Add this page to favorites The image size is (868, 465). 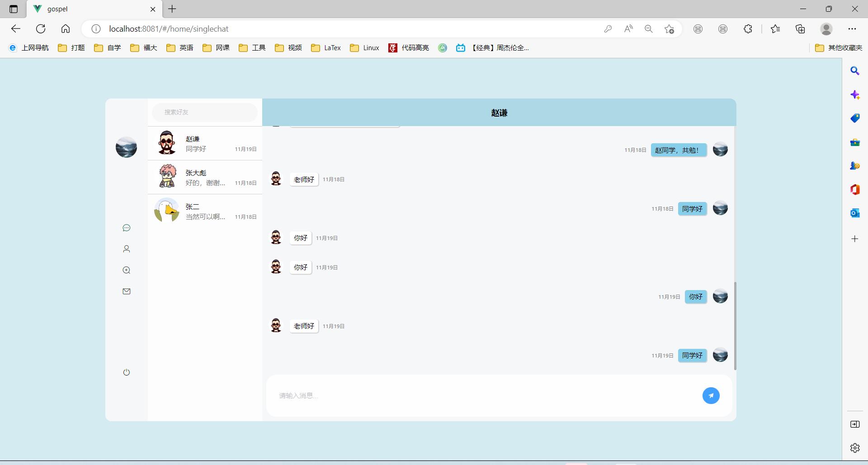pos(670,29)
